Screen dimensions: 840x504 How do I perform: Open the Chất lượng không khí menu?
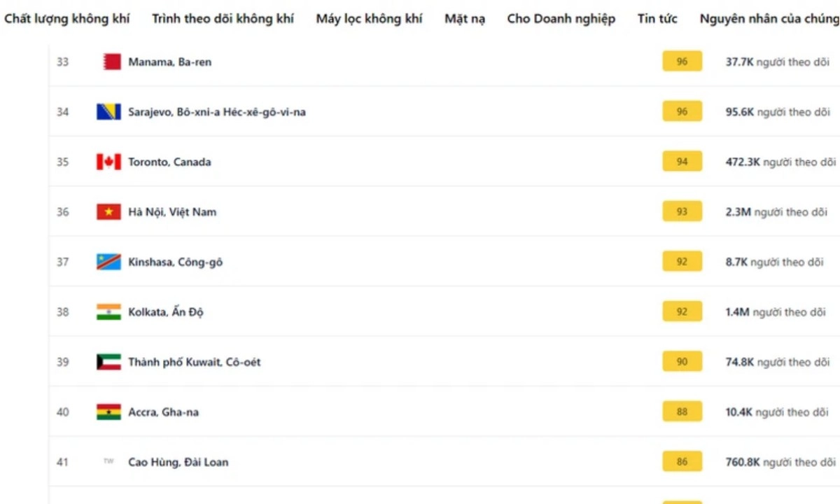(67, 19)
